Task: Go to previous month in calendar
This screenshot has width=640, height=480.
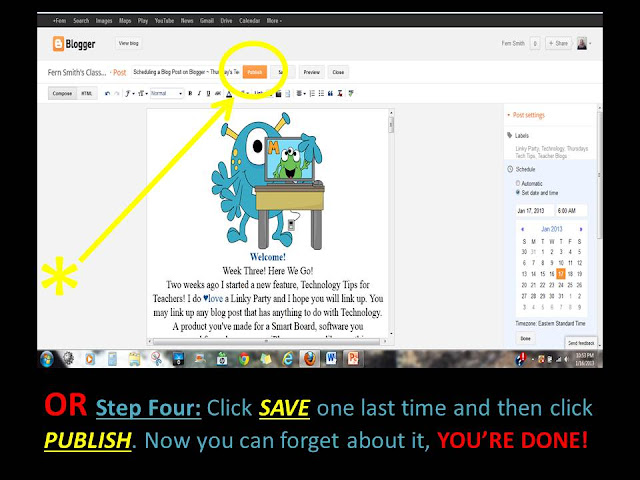Action: [x=522, y=229]
